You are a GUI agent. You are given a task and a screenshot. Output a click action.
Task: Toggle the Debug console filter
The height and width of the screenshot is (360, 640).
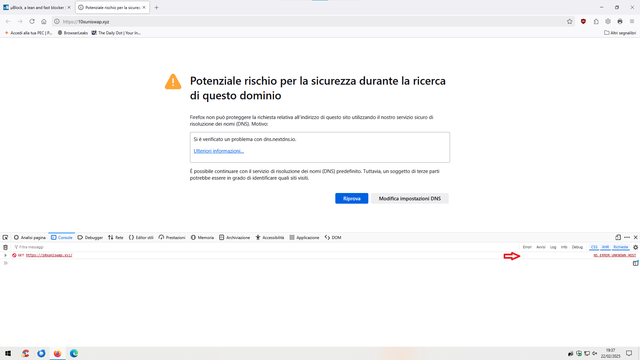577,247
